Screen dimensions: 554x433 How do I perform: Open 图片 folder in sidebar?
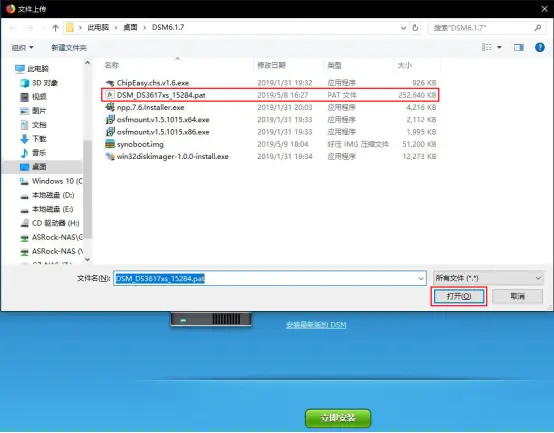[x=34, y=111]
